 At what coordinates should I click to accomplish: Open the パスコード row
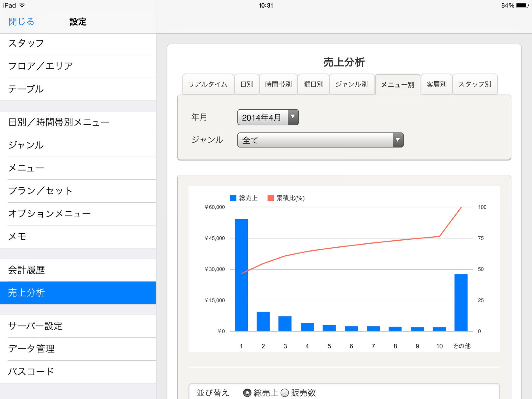coord(78,372)
